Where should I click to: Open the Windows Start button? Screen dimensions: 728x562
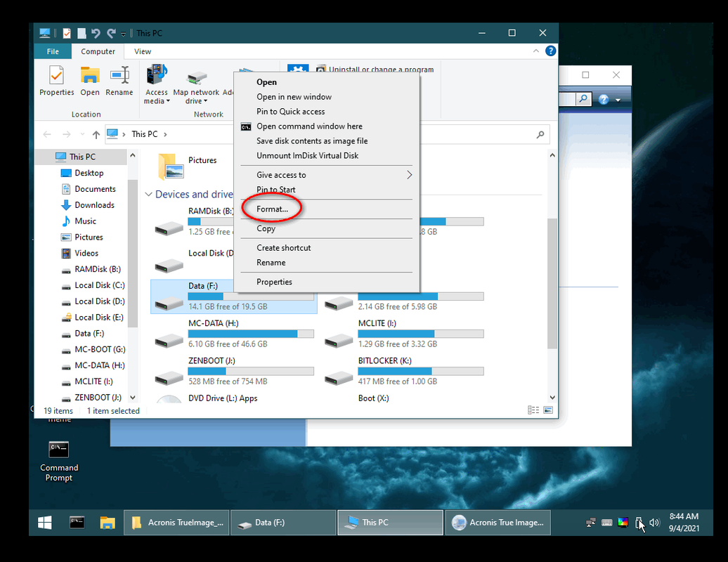44,523
